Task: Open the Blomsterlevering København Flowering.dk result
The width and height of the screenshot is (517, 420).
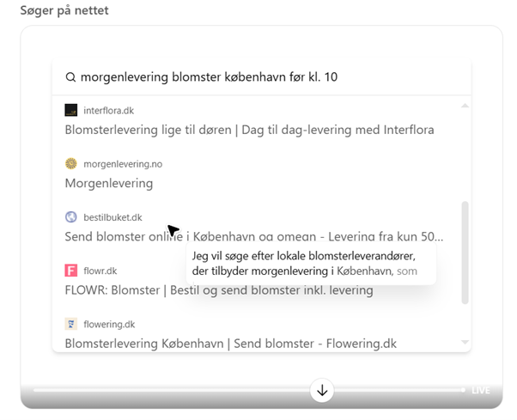Action: (230, 344)
